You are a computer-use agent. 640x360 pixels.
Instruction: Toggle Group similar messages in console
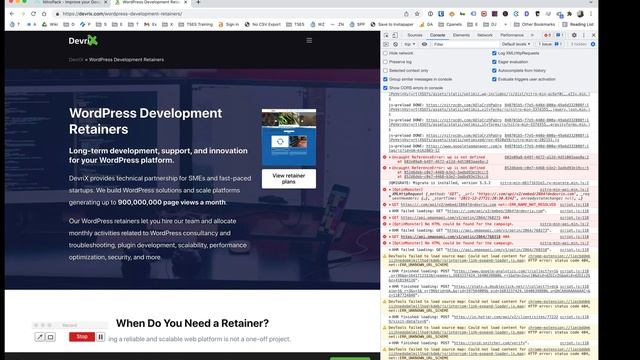385,79
